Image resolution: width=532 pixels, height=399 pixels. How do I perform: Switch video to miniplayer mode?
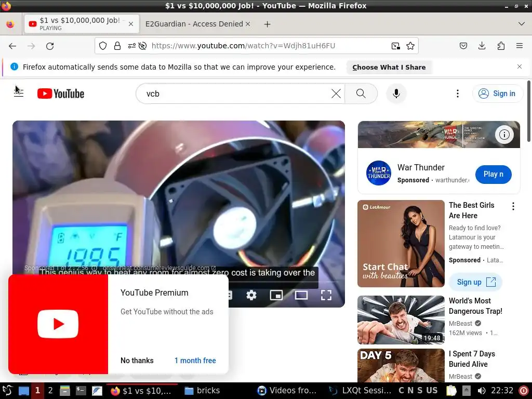click(x=276, y=295)
